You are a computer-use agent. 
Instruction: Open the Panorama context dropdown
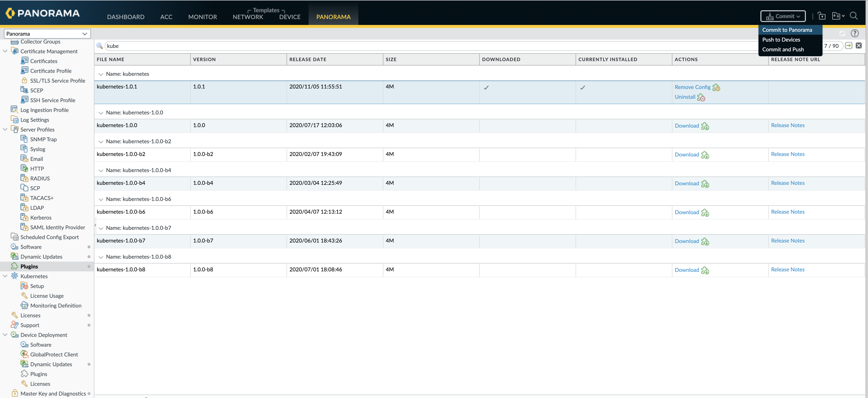point(47,34)
